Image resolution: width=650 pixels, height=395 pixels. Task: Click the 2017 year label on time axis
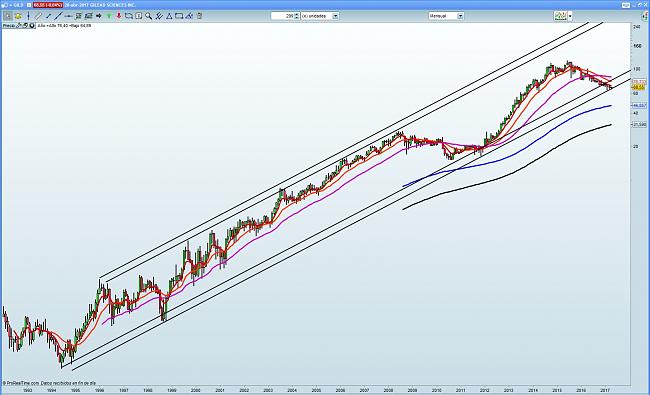[605, 390]
